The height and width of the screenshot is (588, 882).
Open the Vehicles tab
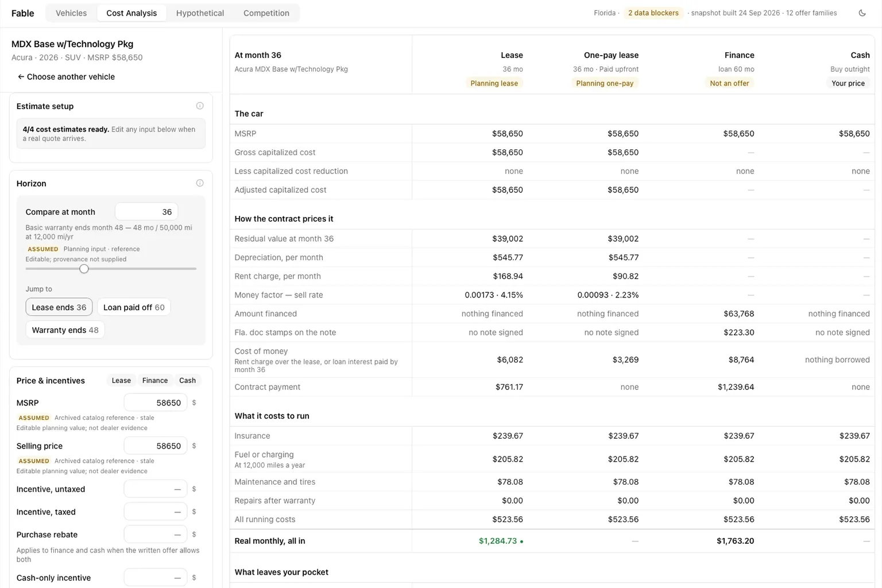(71, 13)
